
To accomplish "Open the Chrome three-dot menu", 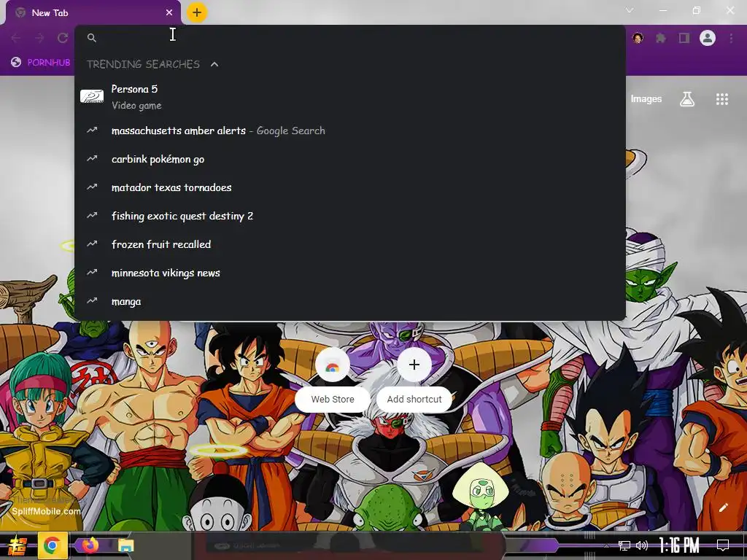I will click(731, 38).
